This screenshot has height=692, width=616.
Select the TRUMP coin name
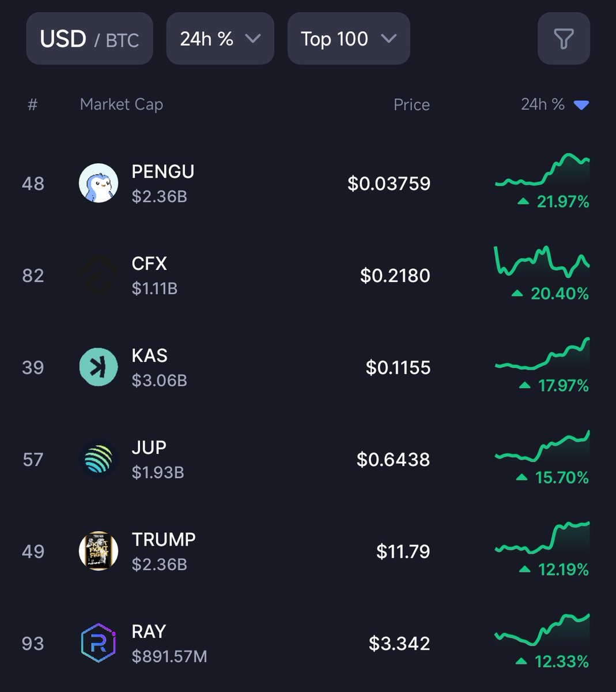click(x=164, y=539)
